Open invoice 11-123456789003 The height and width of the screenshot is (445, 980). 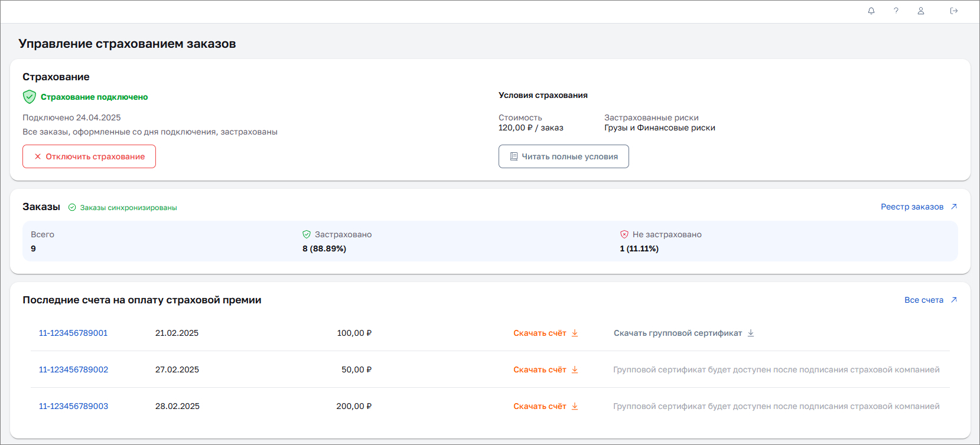coord(73,406)
